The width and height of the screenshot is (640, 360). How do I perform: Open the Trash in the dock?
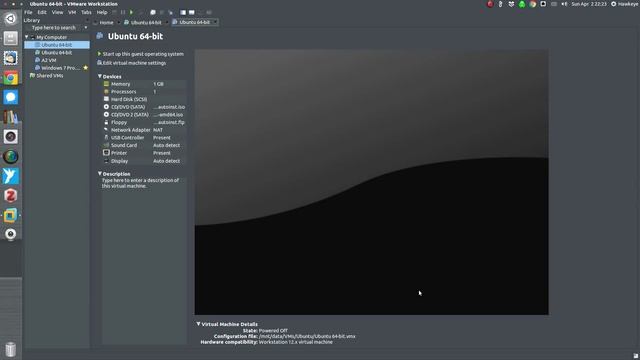pyautogui.click(x=11, y=349)
